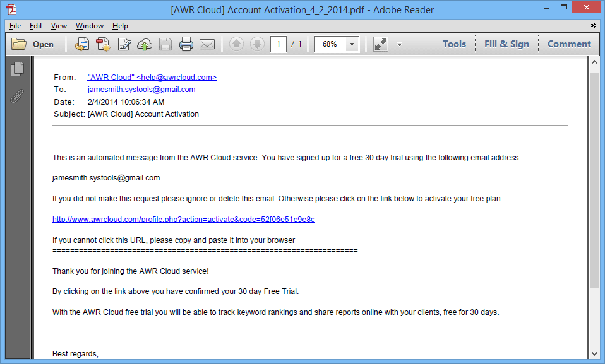This screenshot has width=605, height=364.
Task: Click subject text '[AWR Cloud] Account Activation'
Action: point(143,114)
